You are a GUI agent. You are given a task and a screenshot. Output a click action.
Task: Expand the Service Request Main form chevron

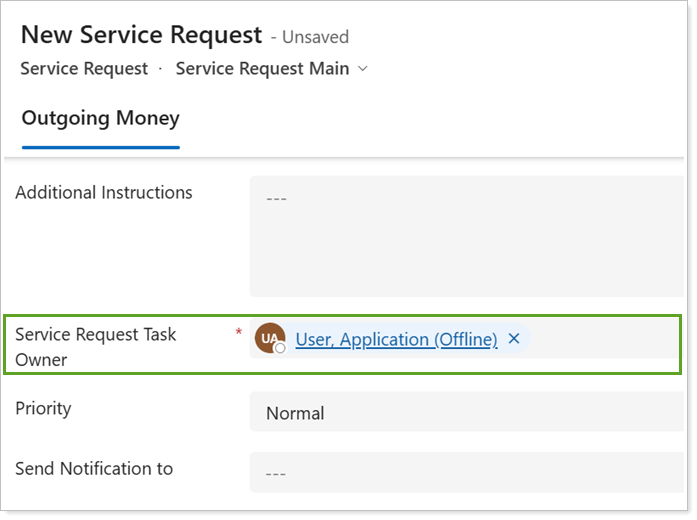click(363, 69)
